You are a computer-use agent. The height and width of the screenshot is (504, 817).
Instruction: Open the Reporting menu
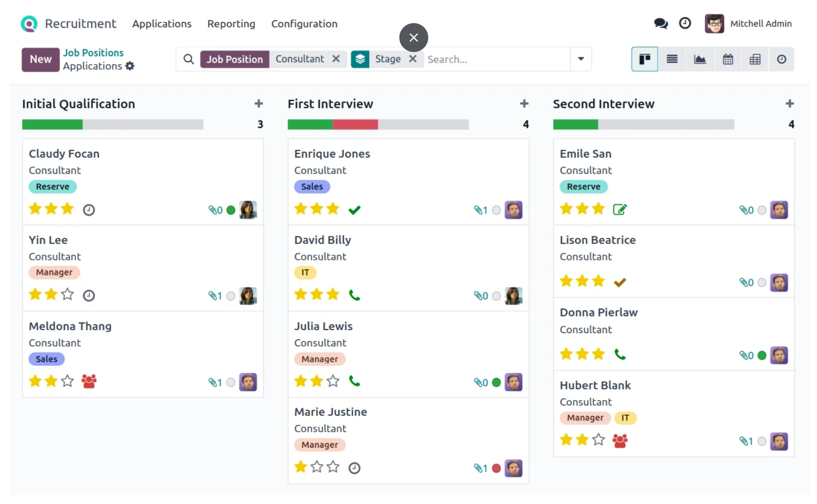tap(231, 24)
